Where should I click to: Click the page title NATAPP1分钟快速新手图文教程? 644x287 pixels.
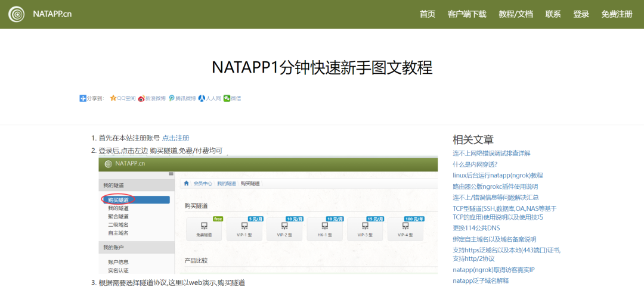click(x=323, y=68)
